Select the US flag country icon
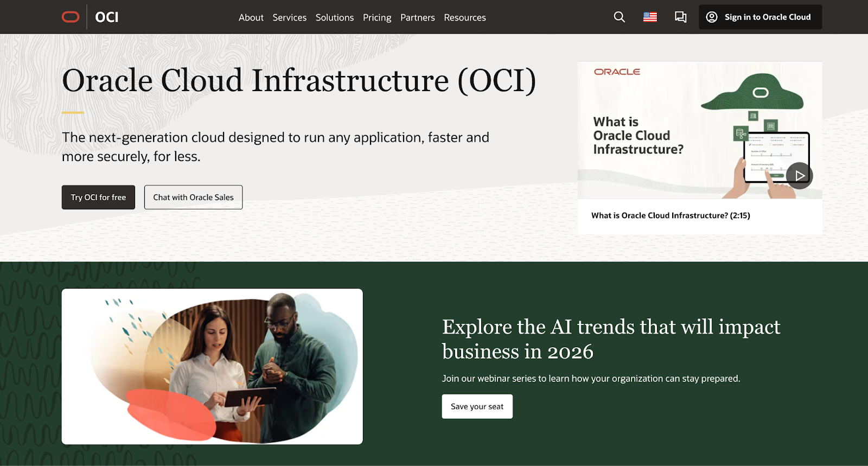868x466 pixels. (650, 17)
